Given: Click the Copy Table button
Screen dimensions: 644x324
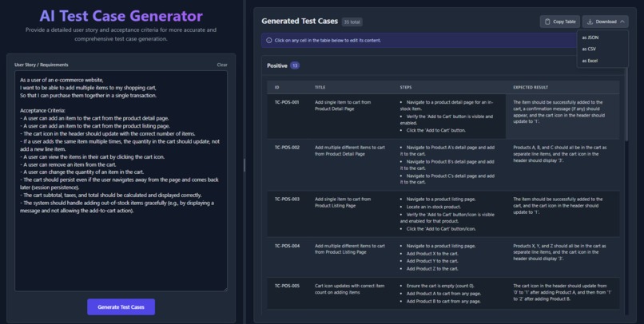Looking at the screenshot, I should pos(560,22).
